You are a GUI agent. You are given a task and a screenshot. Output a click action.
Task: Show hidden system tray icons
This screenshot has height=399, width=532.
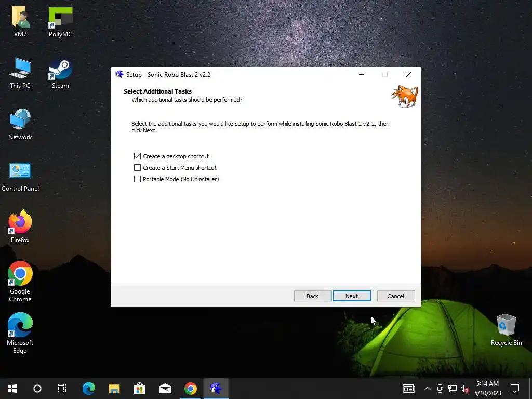point(428,389)
